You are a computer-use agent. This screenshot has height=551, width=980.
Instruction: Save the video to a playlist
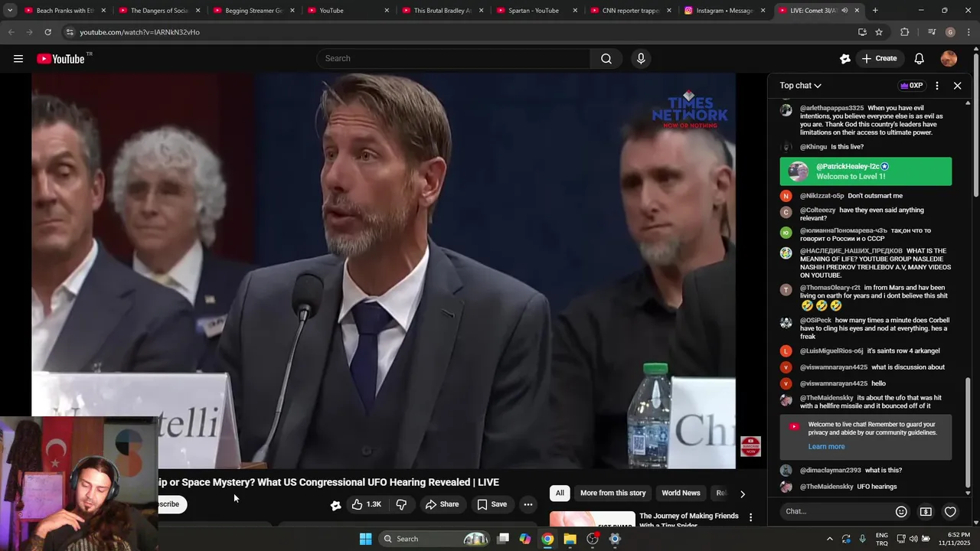pyautogui.click(x=492, y=504)
